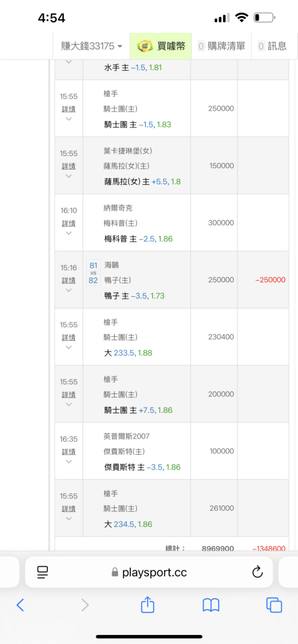Select the 81 vs 82 score box
The width and height of the screenshot is (298, 644).
(94, 273)
